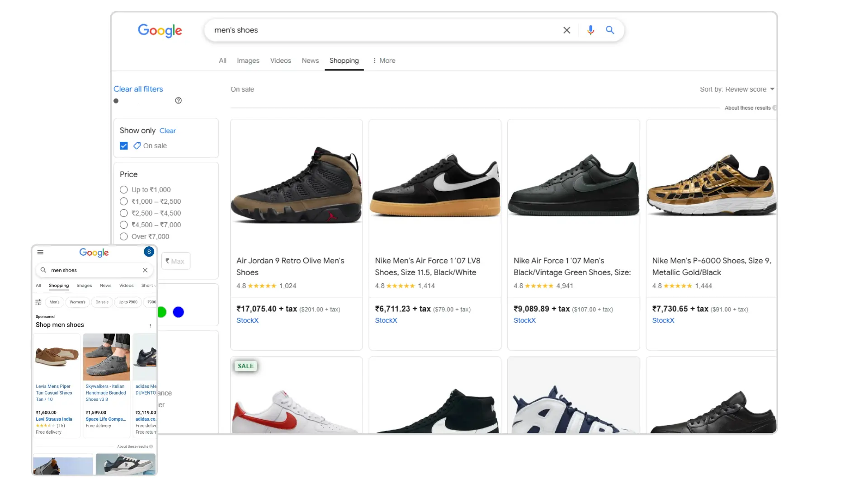Click the blue search magnifier icon
This screenshot has height=488, width=868.
(610, 30)
